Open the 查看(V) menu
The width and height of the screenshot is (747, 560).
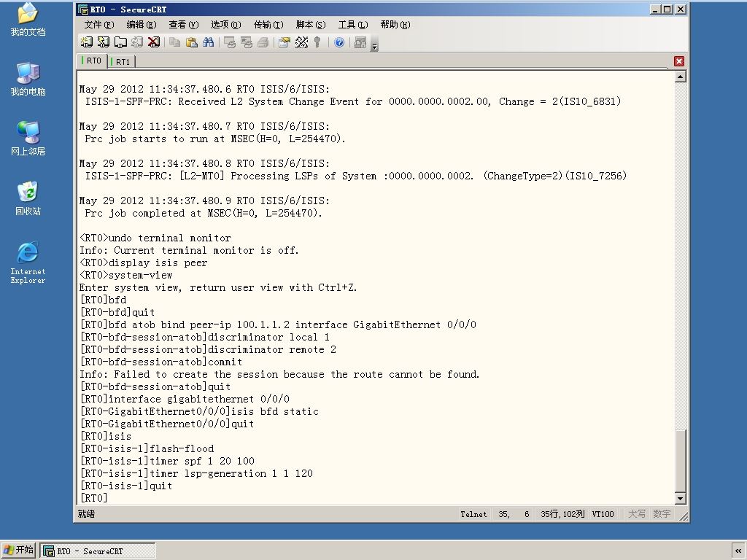click(x=183, y=25)
